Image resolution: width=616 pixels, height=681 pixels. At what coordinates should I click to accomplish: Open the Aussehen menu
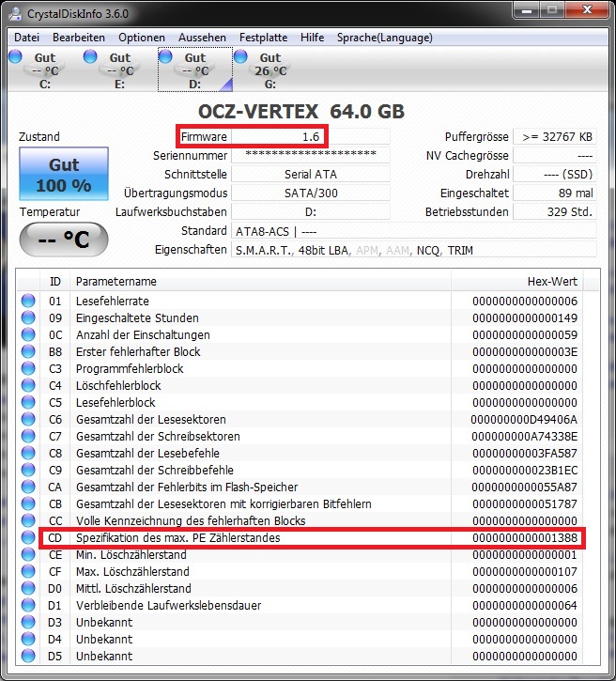202,38
